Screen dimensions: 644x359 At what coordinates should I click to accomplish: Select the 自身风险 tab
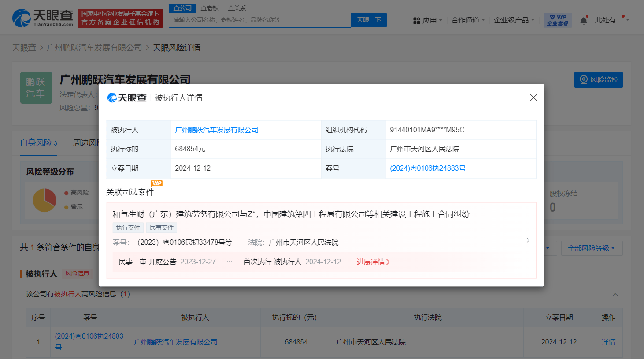(x=38, y=143)
